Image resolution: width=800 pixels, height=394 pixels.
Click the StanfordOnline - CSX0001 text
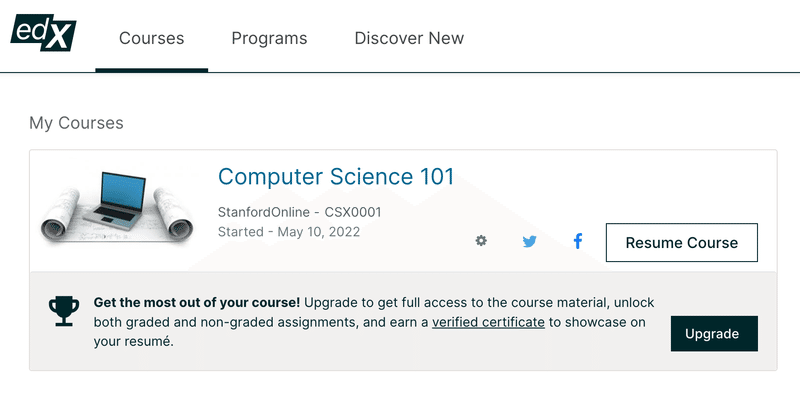coord(299,212)
